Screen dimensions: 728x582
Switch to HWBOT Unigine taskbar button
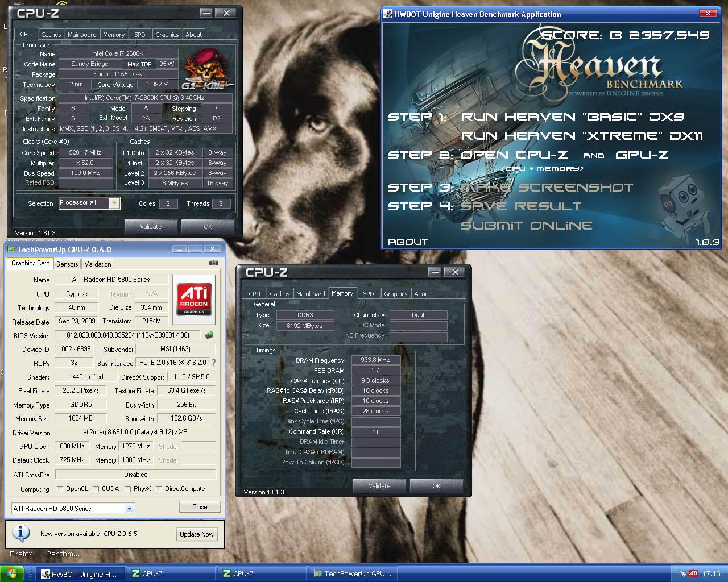point(80,574)
